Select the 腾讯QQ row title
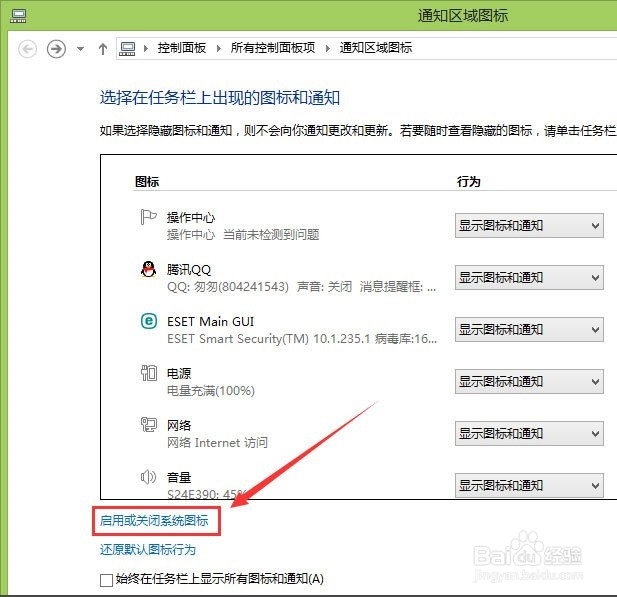Image resolution: width=617 pixels, height=597 pixels. [x=189, y=270]
